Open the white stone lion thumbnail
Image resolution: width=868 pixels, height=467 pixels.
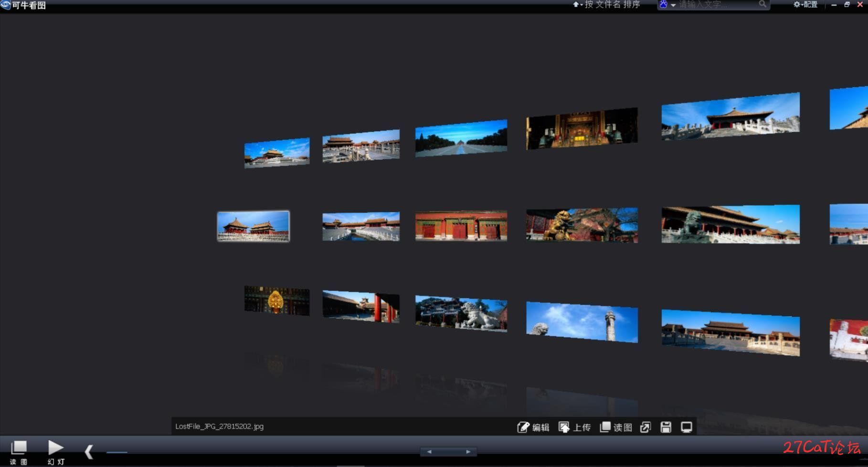pos(461,313)
